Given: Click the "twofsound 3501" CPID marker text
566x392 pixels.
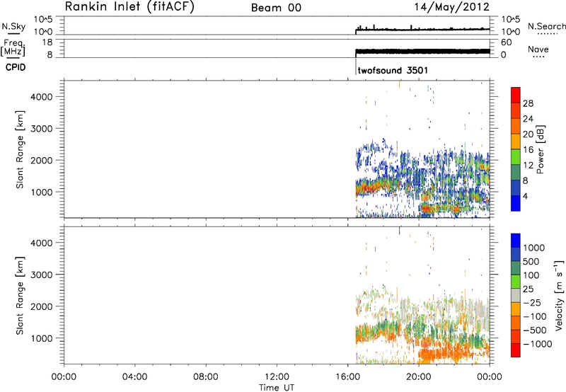Looking at the screenshot, I should point(393,70).
